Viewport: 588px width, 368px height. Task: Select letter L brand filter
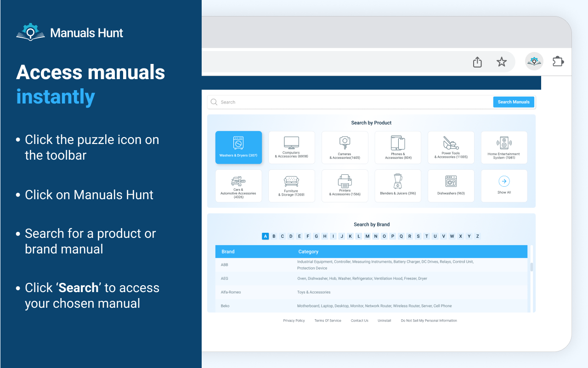359,236
